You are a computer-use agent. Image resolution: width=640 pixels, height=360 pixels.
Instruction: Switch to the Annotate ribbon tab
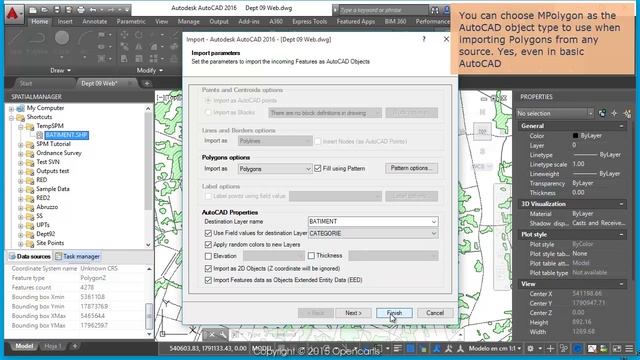[95, 21]
